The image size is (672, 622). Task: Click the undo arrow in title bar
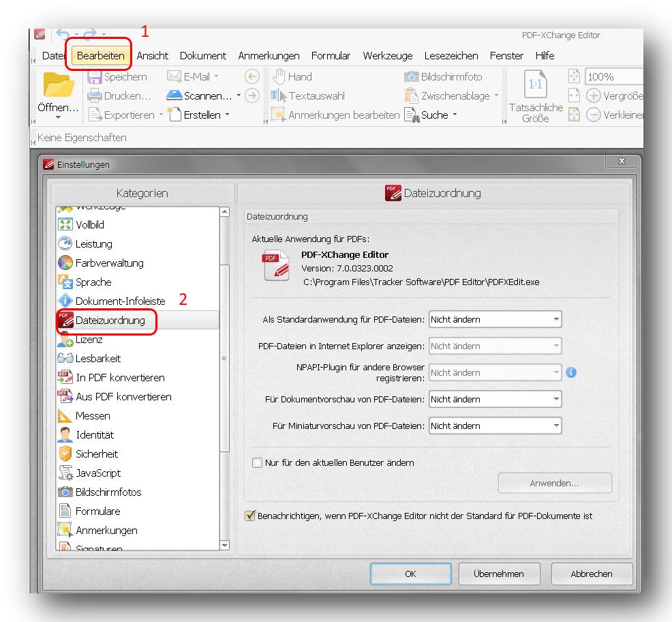(63, 35)
